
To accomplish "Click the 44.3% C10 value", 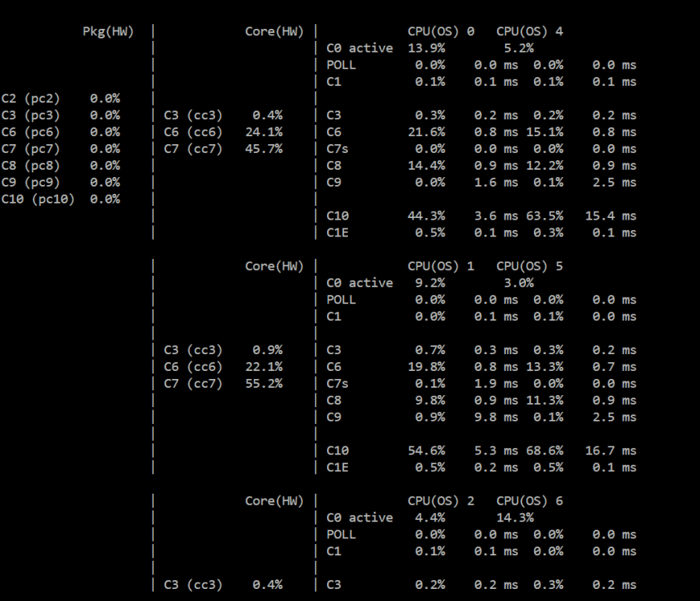I will point(427,216).
